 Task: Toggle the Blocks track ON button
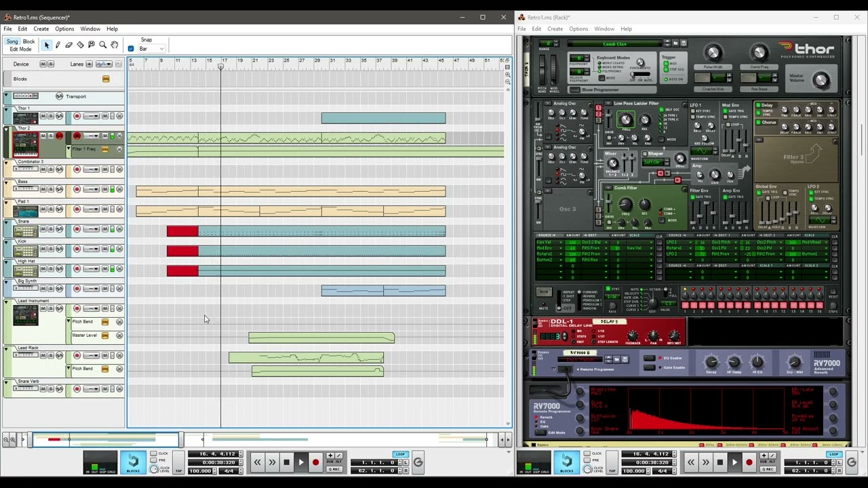(106, 79)
